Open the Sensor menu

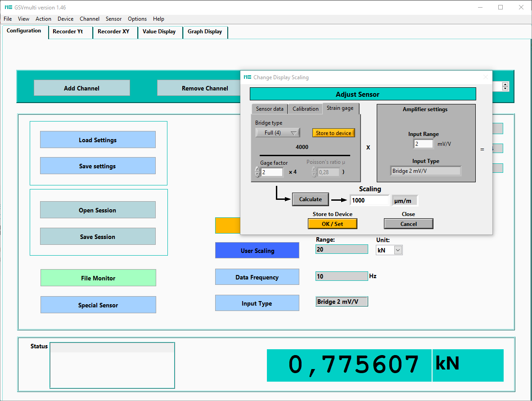tap(113, 19)
